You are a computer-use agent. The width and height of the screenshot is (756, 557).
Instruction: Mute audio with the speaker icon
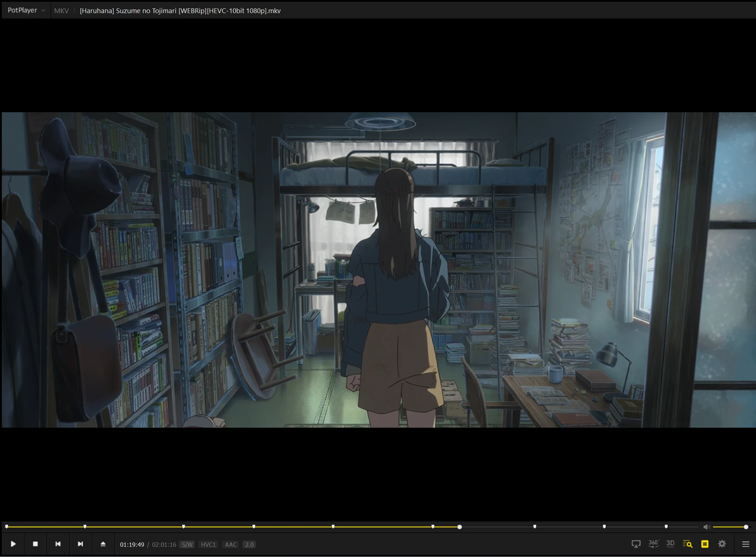pos(707,527)
